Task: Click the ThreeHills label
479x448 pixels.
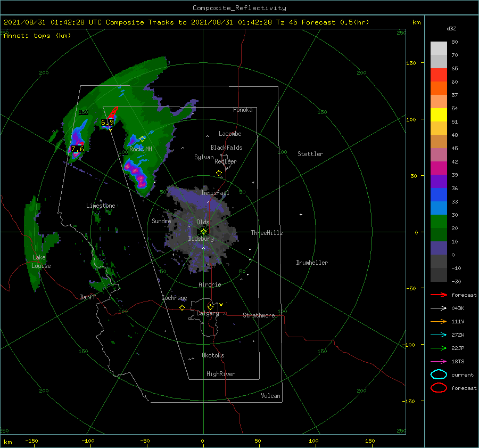Action: tap(267, 233)
